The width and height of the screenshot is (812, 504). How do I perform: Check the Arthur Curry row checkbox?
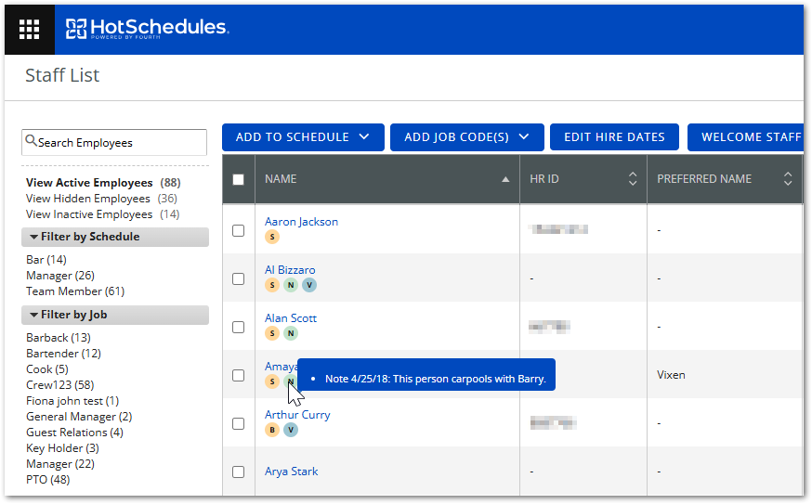point(238,424)
